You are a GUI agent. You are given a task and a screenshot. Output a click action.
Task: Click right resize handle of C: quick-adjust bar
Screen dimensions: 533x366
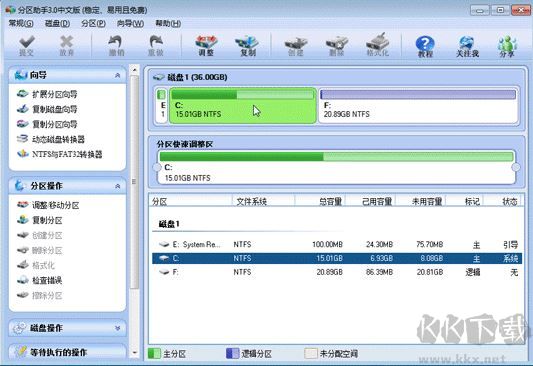coord(516,167)
